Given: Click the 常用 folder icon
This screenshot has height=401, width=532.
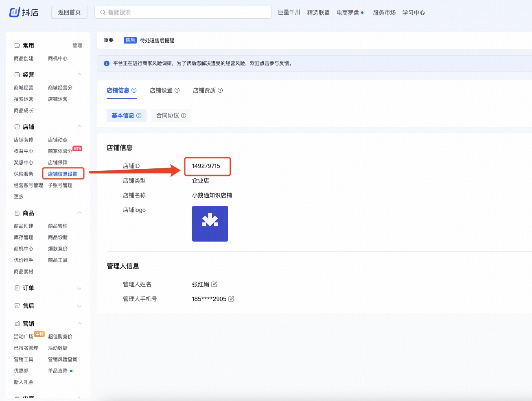Looking at the screenshot, I should [x=17, y=46].
